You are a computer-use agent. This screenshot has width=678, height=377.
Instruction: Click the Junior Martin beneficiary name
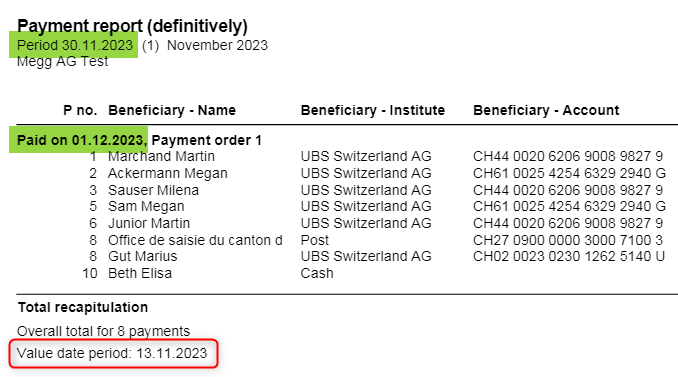point(149,223)
